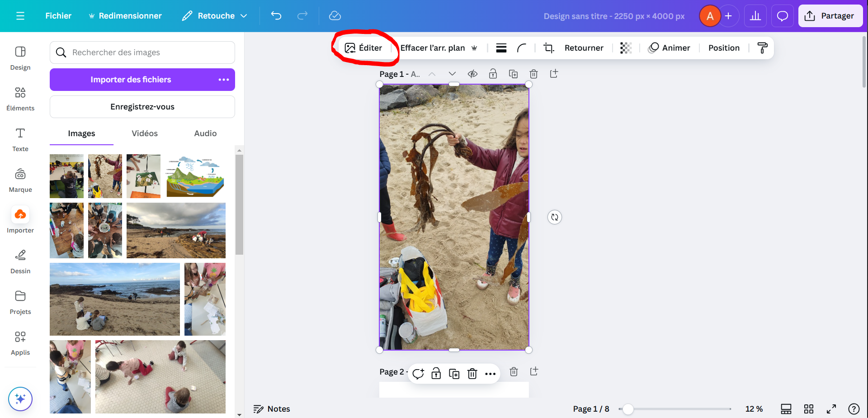The width and height of the screenshot is (868, 418).
Task: Click the border style lines icon
Action: point(501,48)
